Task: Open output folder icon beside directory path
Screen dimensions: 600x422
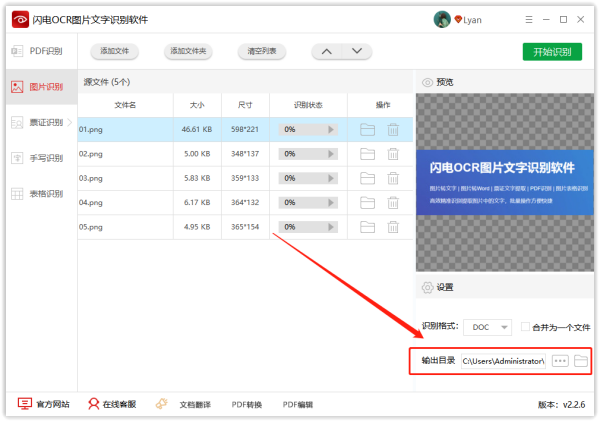Action: pos(581,360)
